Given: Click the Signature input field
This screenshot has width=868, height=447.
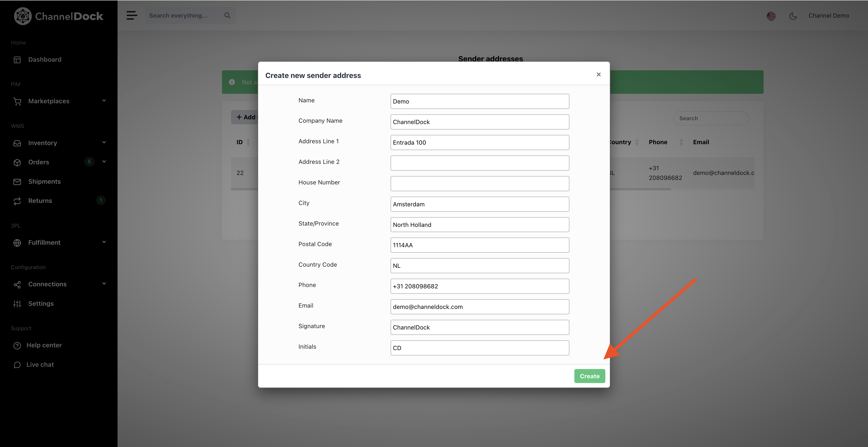Looking at the screenshot, I should (x=479, y=327).
